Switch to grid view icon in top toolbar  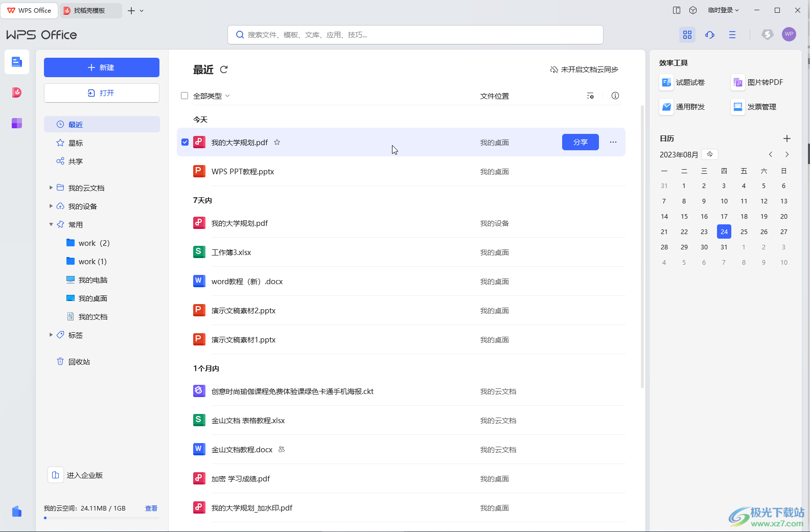[x=687, y=35]
